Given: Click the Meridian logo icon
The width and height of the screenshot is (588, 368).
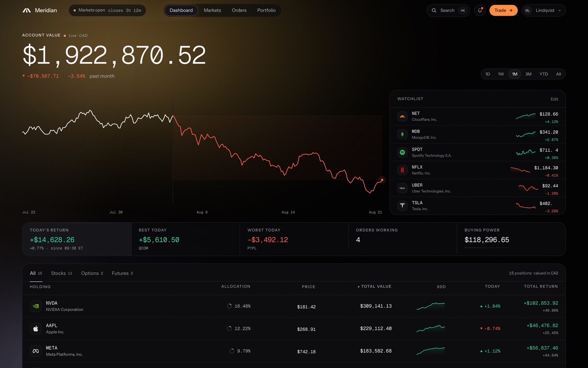Looking at the screenshot, I should point(26,10).
